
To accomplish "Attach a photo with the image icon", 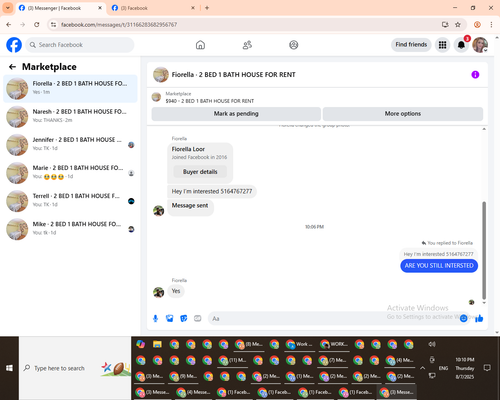I will coord(170,319).
